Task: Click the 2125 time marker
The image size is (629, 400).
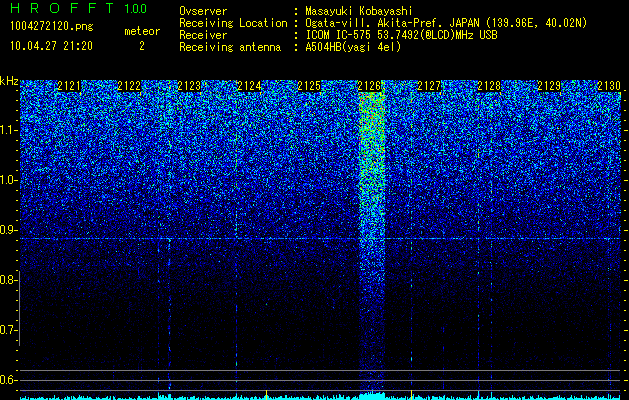Action: [309, 86]
